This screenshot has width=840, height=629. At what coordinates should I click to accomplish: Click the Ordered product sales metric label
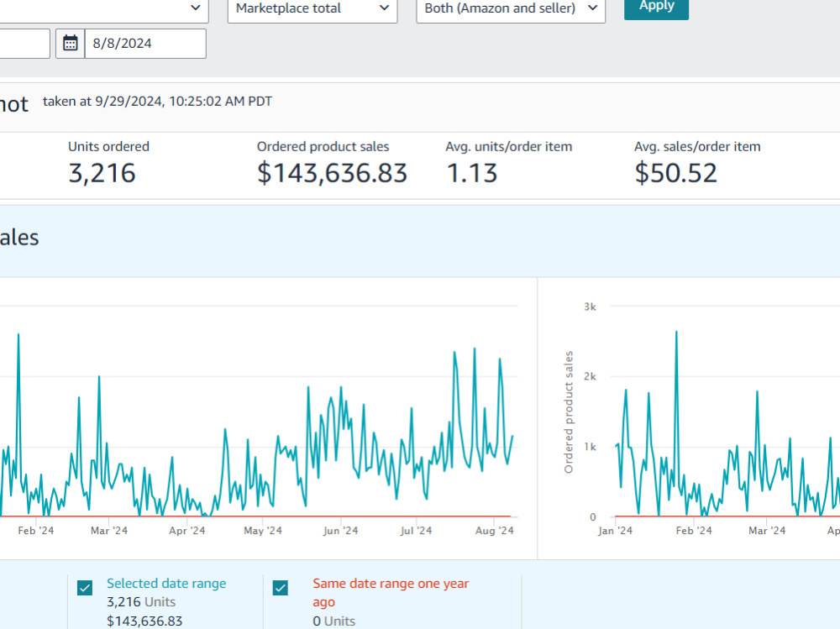pyautogui.click(x=323, y=147)
